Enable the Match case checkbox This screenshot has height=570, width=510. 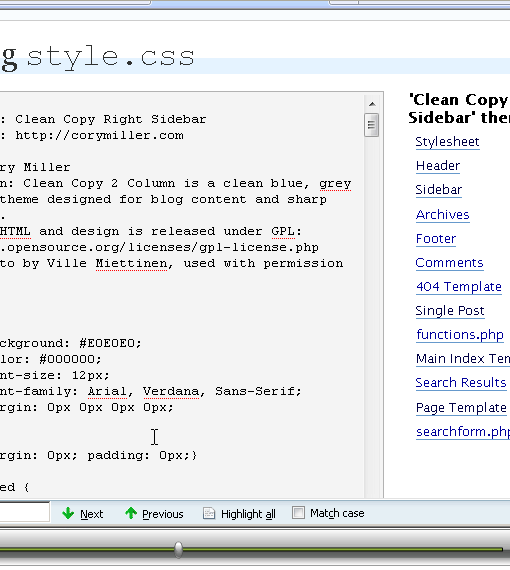[x=298, y=513]
